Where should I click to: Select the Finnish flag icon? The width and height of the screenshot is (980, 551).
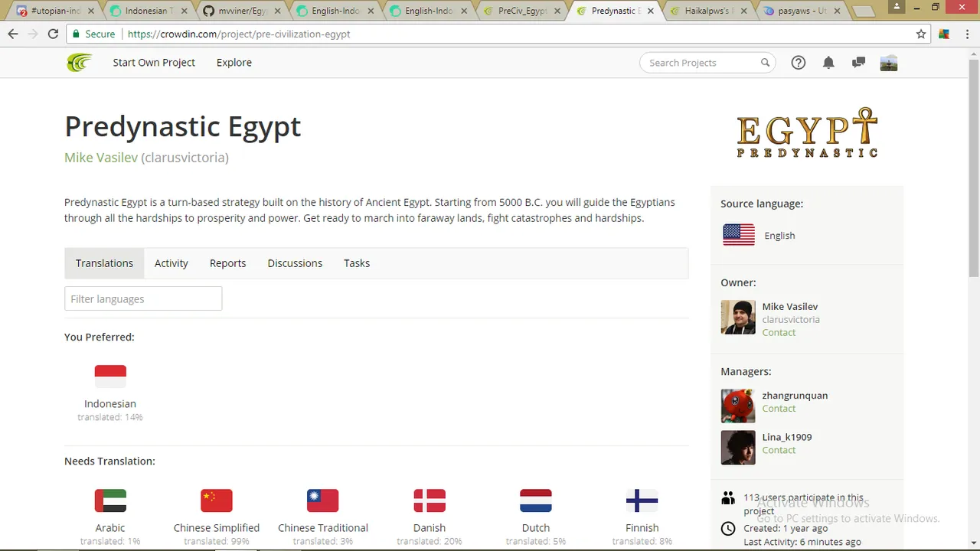[642, 500]
